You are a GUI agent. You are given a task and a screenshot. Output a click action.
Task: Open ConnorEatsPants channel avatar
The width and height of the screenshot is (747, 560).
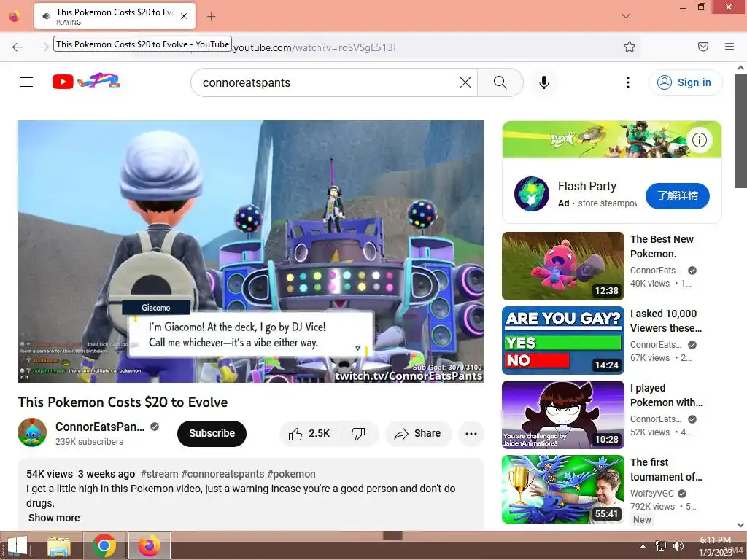pos(32,433)
